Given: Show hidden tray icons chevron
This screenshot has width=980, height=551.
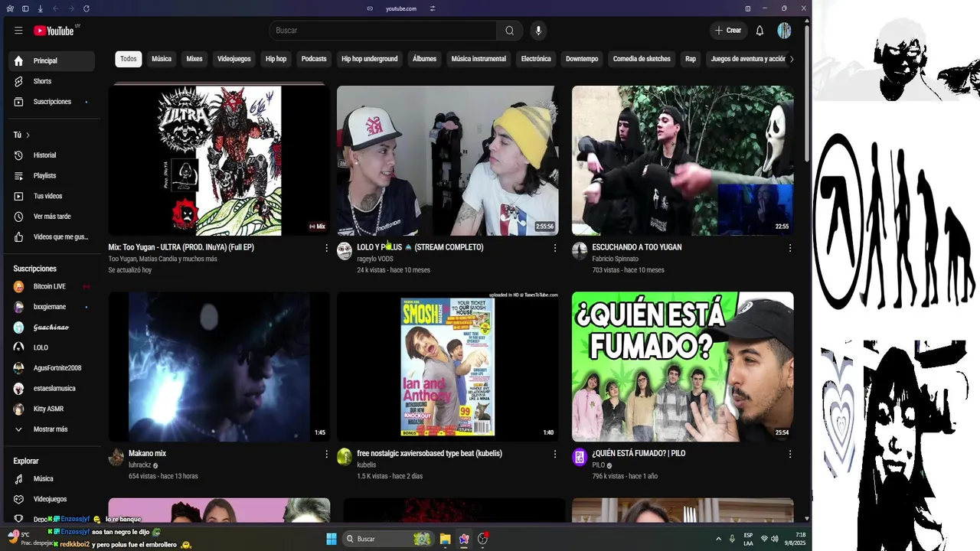Looking at the screenshot, I should pyautogui.click(x=718, y=539).
